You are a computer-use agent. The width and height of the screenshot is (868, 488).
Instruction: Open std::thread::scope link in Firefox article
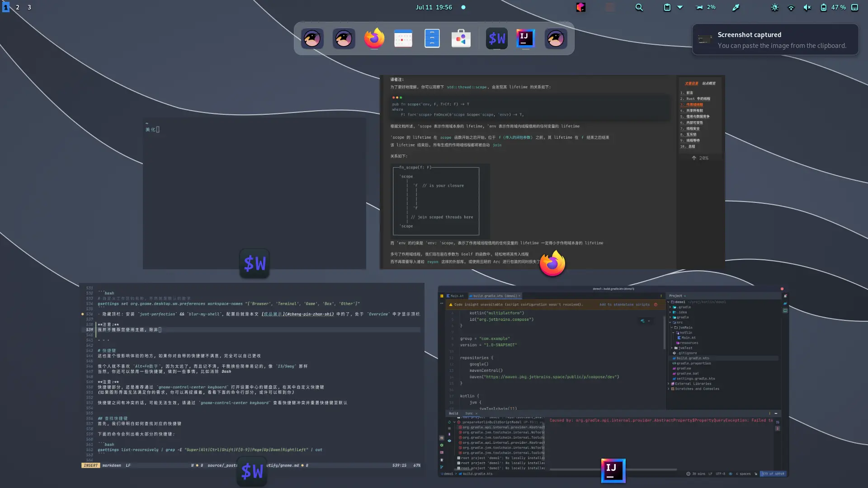(467, 87)
